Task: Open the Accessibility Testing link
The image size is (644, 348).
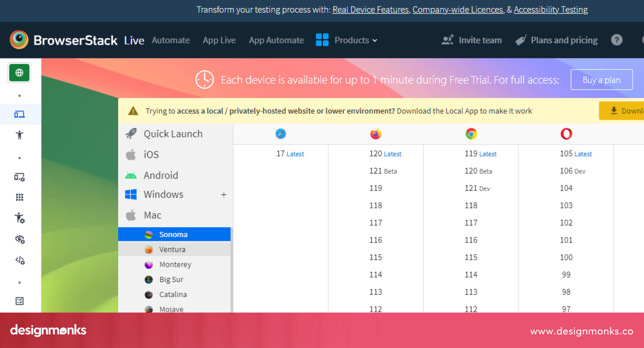Action: [x=550, y=10]
